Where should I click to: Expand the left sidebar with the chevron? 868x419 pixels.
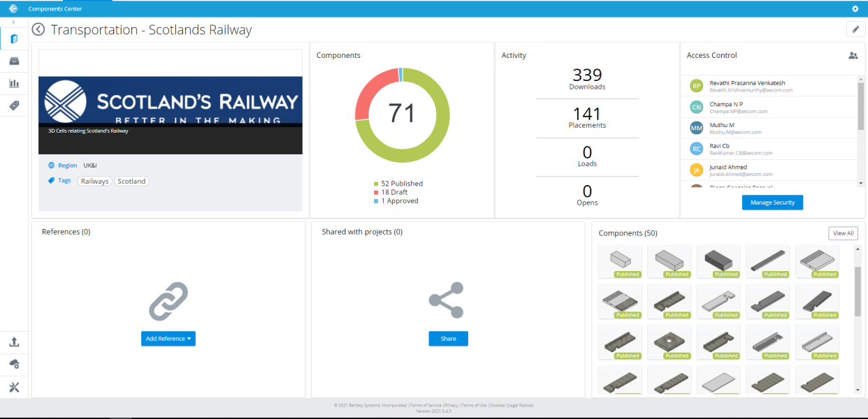coord(14,22)
